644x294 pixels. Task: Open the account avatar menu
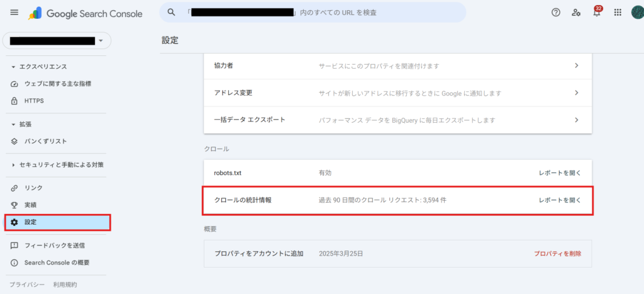[638, 13]
